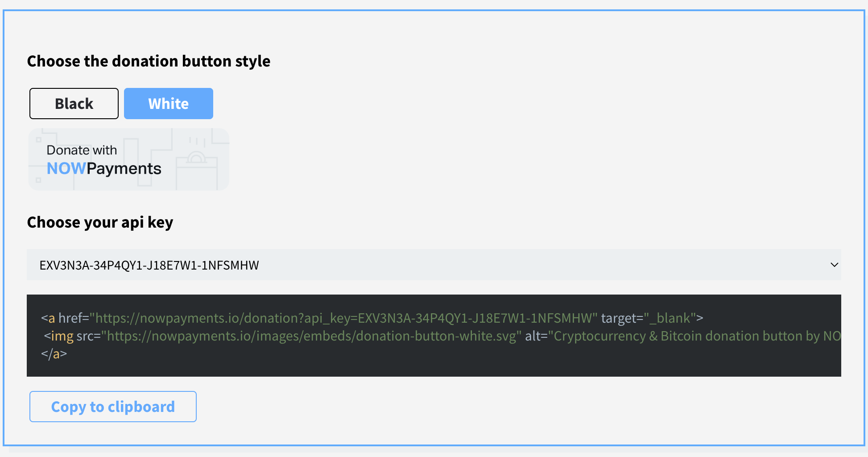Click the 'Choose your api key' heading
868x457 pixels.
tap(100, 222)
